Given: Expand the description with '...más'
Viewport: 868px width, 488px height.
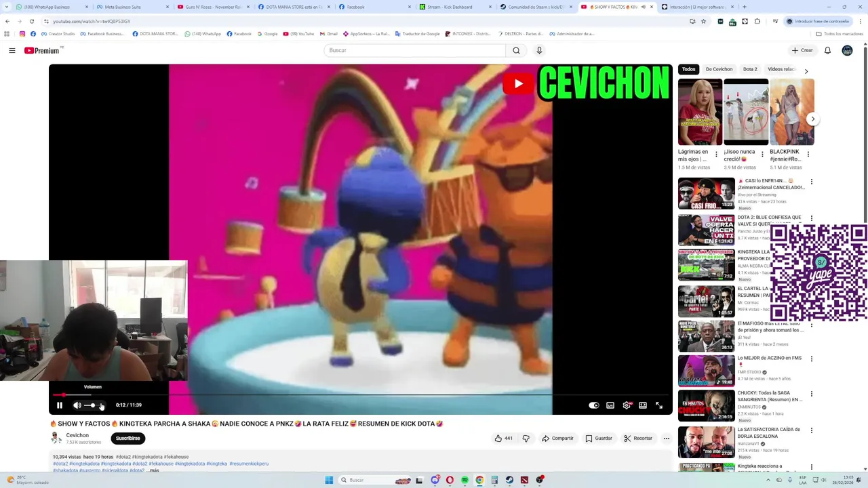Looking at the screenshot, I should click(154, 470).
